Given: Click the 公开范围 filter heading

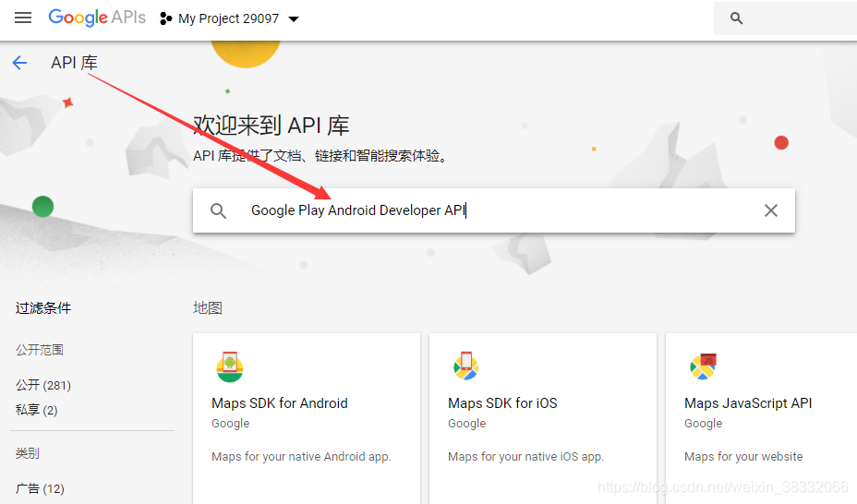Looking at the screenshot, I should (40, 350).
